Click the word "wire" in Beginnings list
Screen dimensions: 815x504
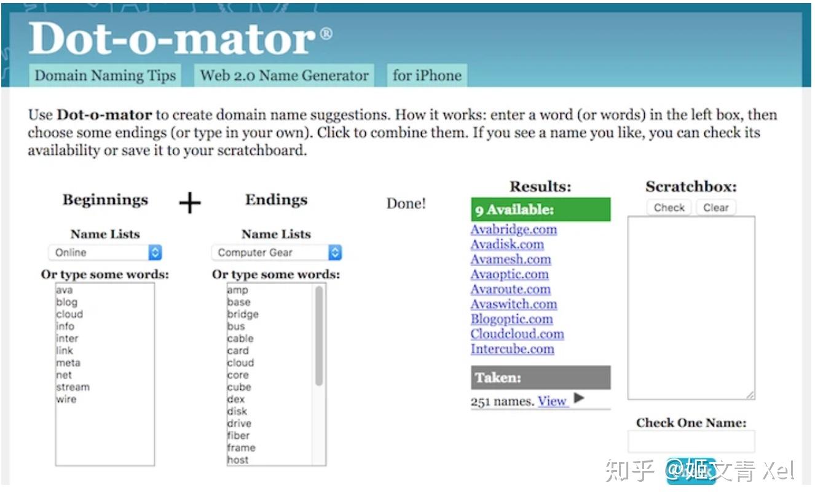click(x=66, y=400)
